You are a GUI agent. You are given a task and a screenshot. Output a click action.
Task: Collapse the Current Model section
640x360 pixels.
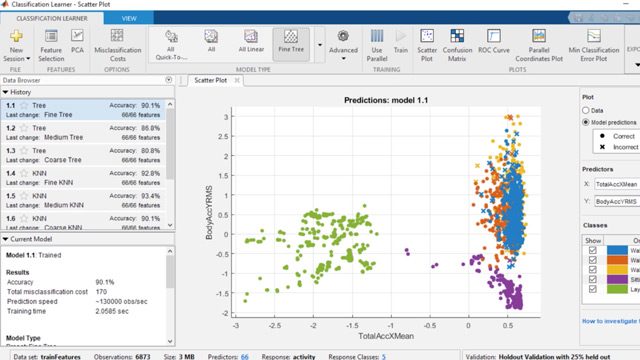pos(5,239)
